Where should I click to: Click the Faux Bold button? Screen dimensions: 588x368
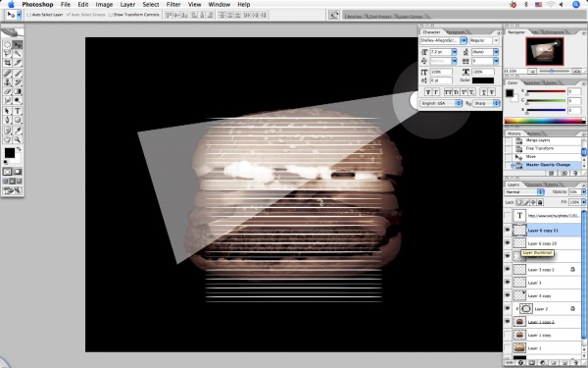coord(427,92)
